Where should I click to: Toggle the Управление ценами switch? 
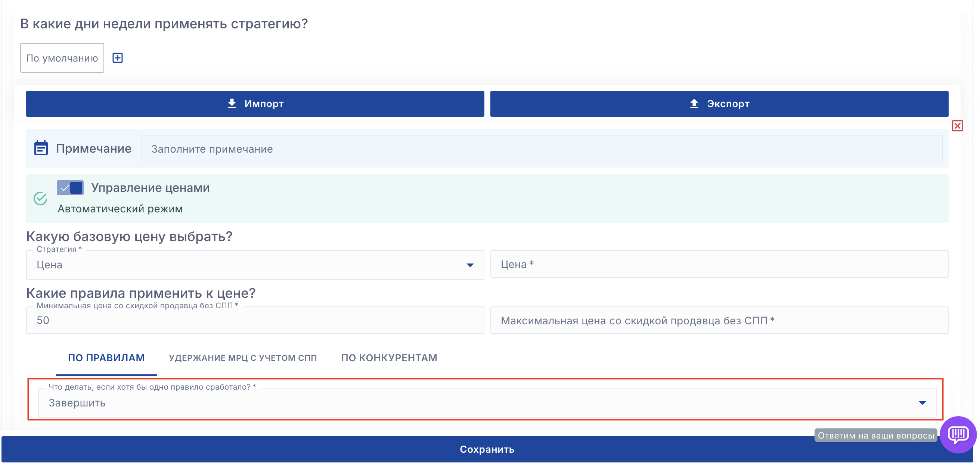pos(70,188)
